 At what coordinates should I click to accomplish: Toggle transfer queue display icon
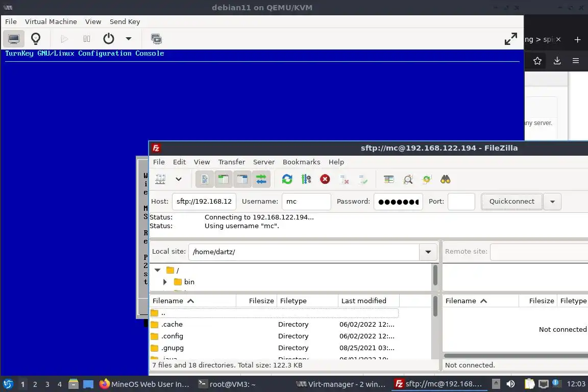coord(261,179)
